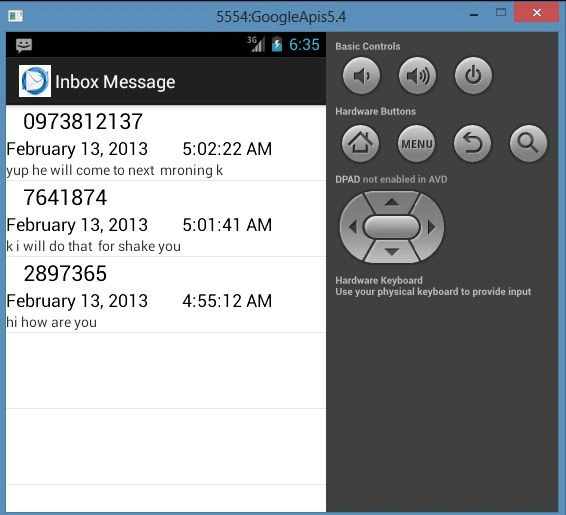Click the emulator window icon in title bar
Screen dimensions: 566x515
point(16,16)
